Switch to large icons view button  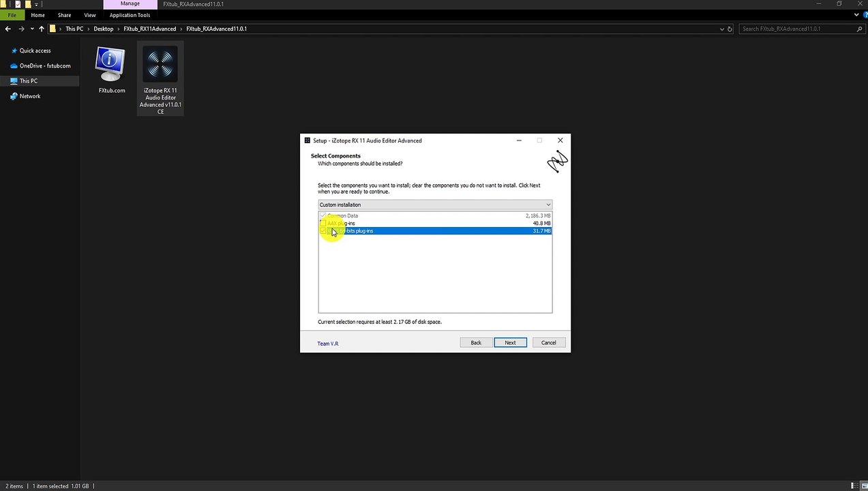click(x=863, y=486)
